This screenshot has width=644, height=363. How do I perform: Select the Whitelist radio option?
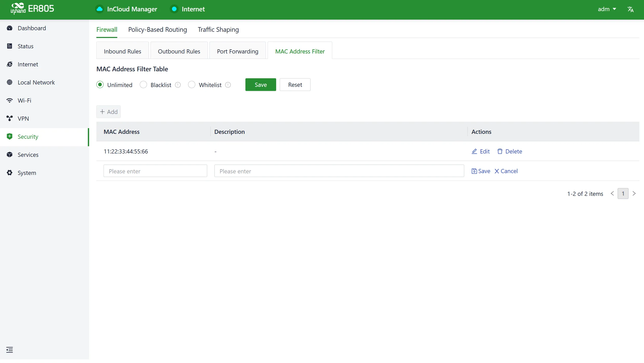[x=192, y=85]
